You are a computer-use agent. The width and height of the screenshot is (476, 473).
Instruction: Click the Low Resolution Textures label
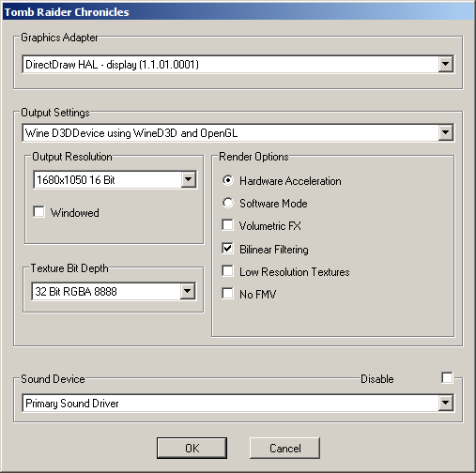(x=295, y=272)
